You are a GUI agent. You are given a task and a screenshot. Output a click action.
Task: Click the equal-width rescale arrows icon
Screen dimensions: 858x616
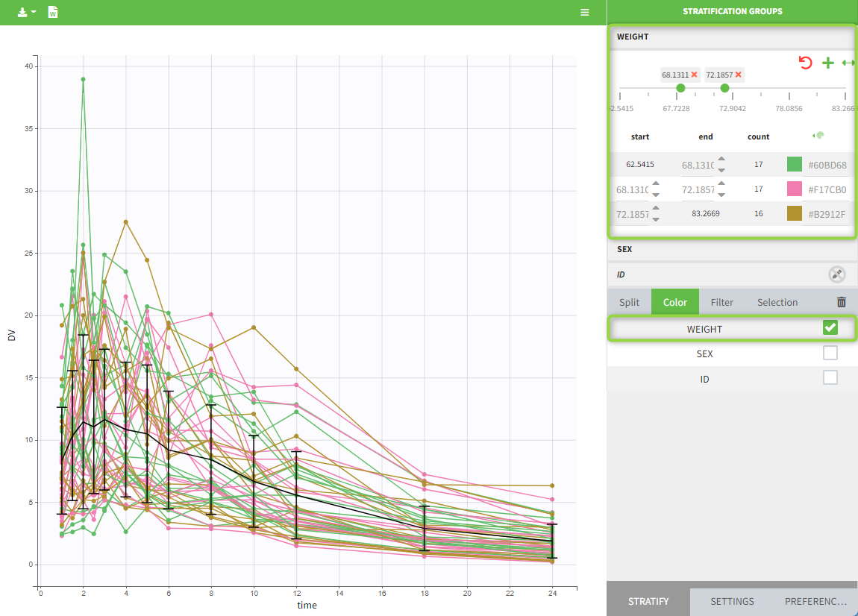point(848,63)
